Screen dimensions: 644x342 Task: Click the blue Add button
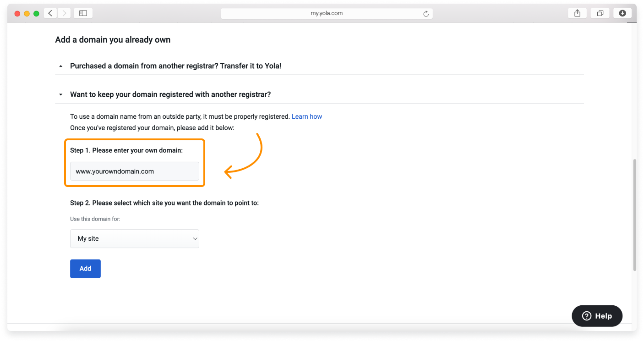85,269
